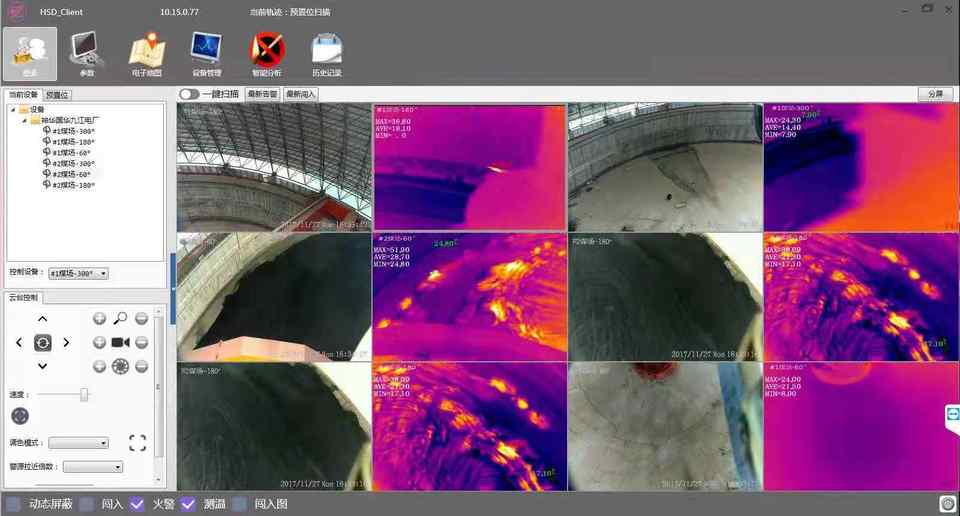The image size is (960, 516).
Task: Switch to the 预置位 preset tab
Action: click(57, 95)
